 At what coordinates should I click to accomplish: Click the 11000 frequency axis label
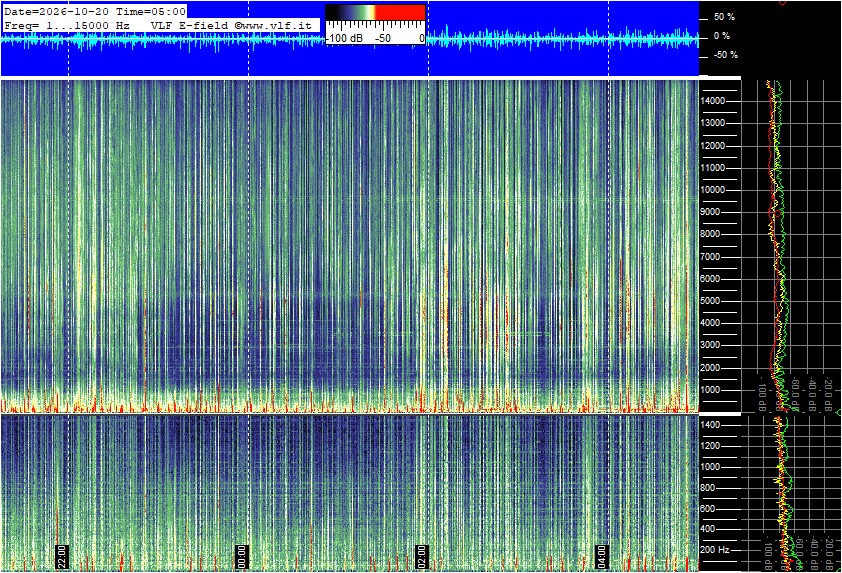click(x=713, y=168)
